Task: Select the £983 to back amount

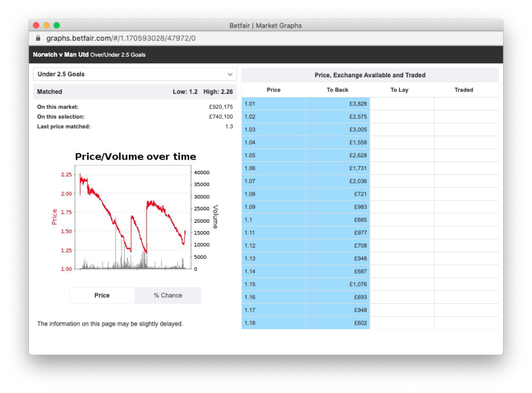Action: pyautogui.click(x=338, y=207)
